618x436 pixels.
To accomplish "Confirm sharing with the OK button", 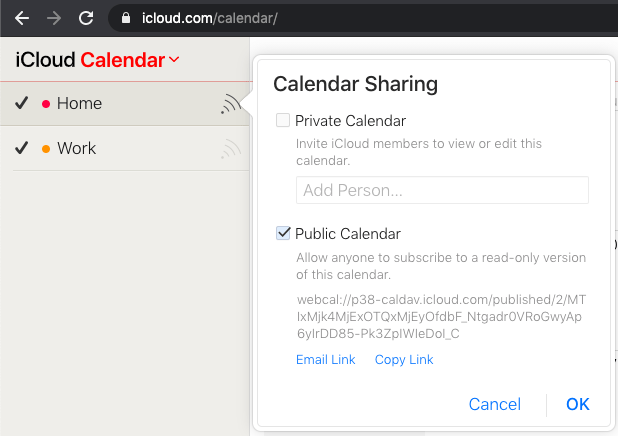I will (577, 404).
